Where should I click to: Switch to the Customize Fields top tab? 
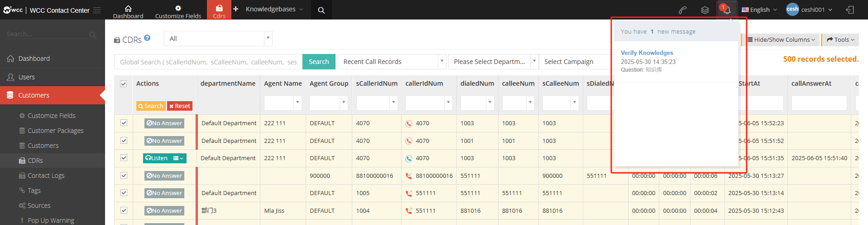click(178, 10)
